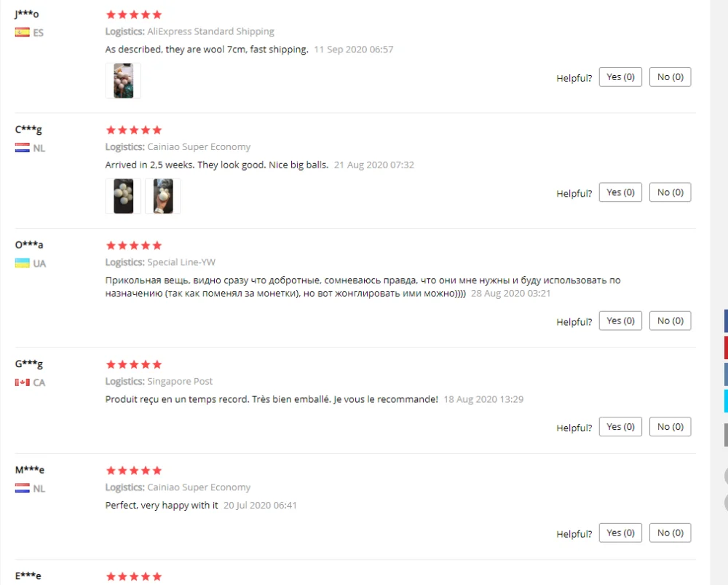Click the Canada flag icon beside CA

[x=23, y=382]
